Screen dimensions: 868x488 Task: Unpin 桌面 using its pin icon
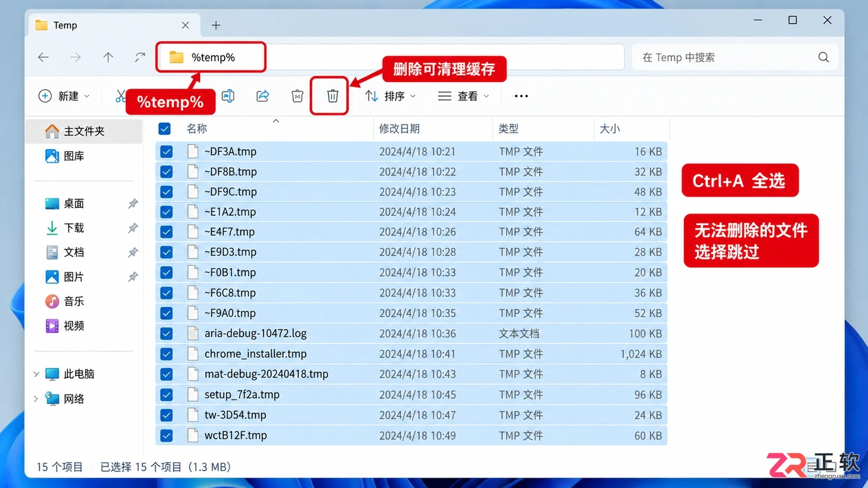click(133, 204)
